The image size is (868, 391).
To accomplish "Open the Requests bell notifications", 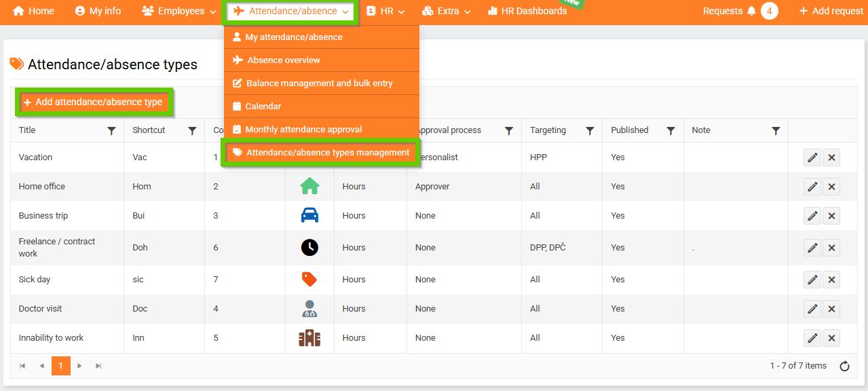I will (751, 11).
